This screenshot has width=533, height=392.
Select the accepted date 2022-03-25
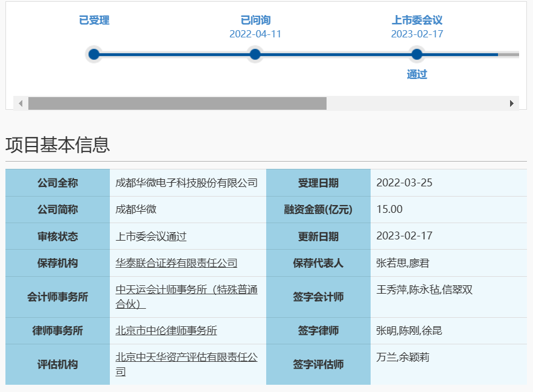(x=404, y=183)
